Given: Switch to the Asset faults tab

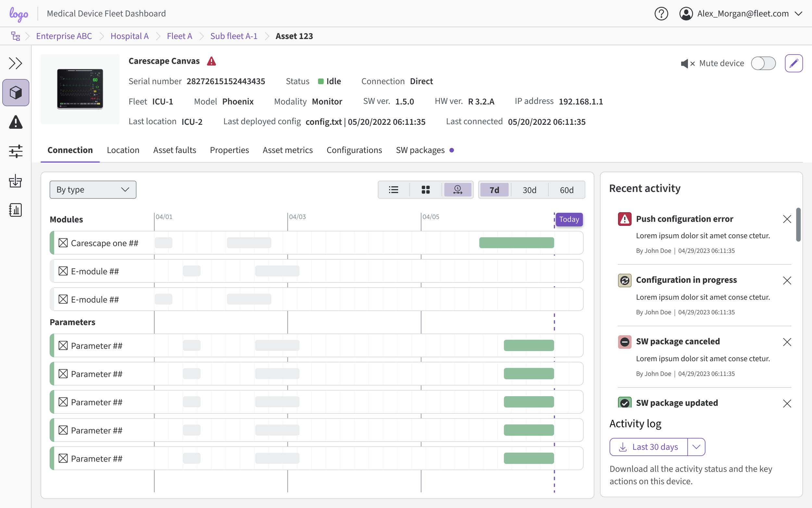Looking at the screenshot, I should tap(174, 150).
